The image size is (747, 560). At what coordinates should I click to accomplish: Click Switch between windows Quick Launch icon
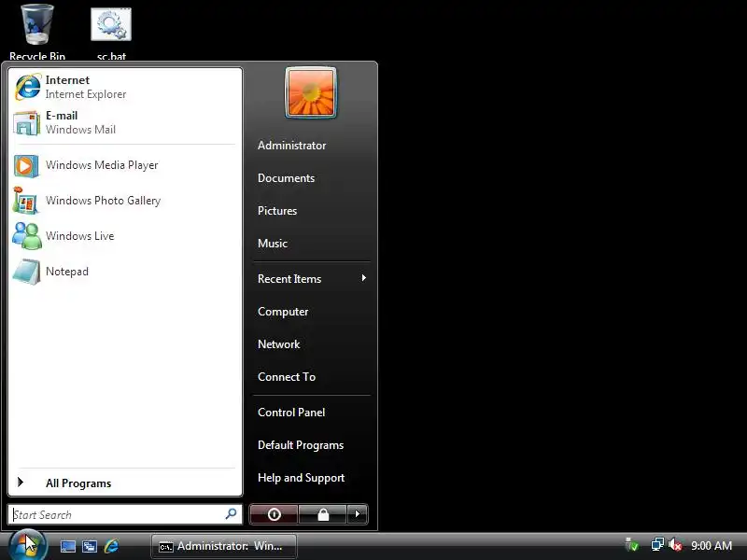point(90,546)
